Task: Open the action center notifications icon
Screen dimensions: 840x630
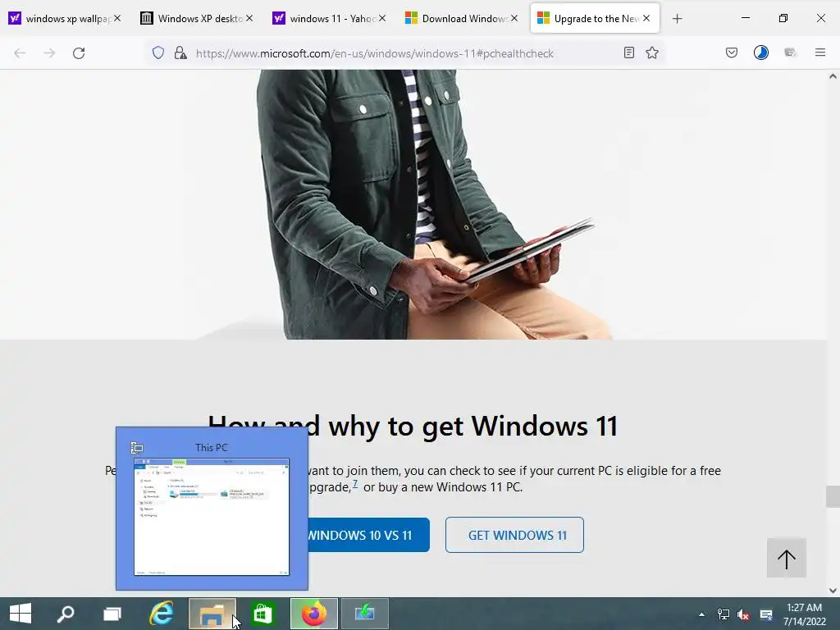Action: coord(766,614)
